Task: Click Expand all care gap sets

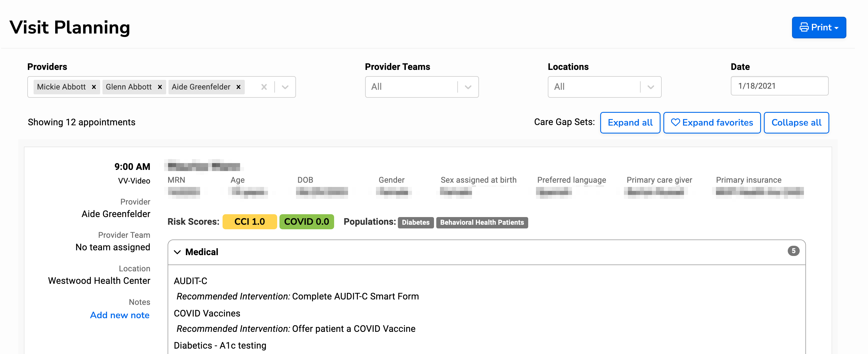Action: [630, 122]
